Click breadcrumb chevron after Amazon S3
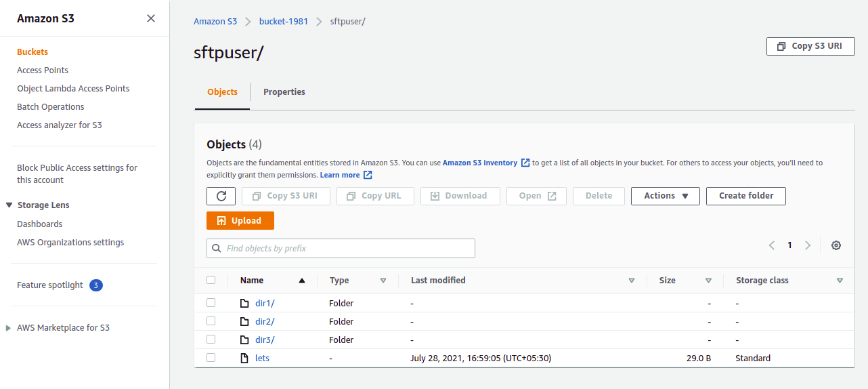The image size is (868, 389). (248, 22)
